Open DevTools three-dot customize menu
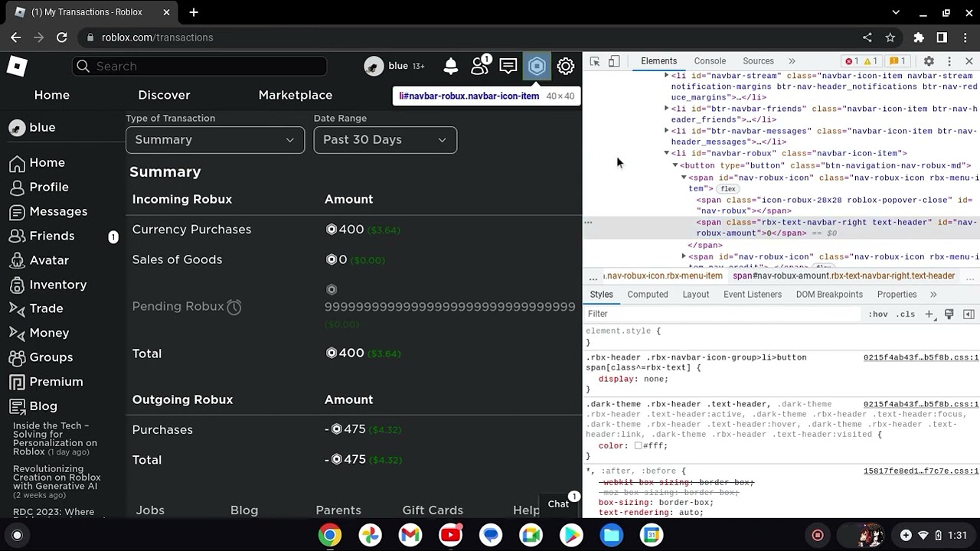This screenshot has height=551, width=980. (949, 61)
